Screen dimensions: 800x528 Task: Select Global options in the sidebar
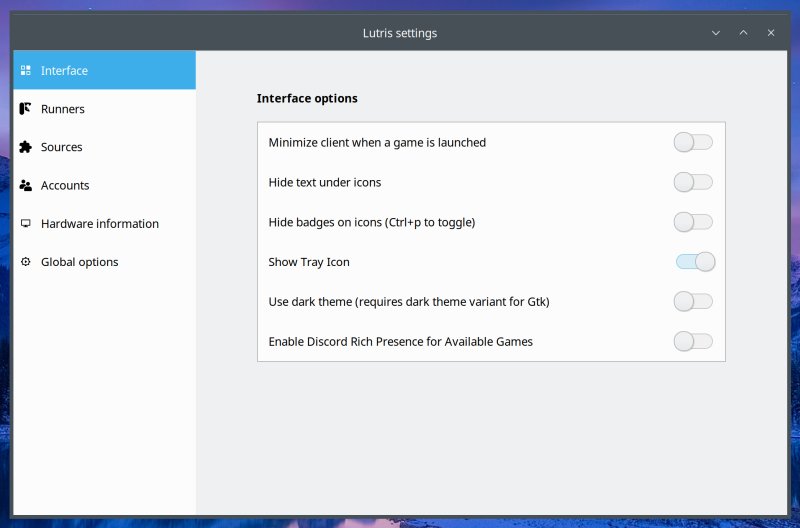(105, 262)
